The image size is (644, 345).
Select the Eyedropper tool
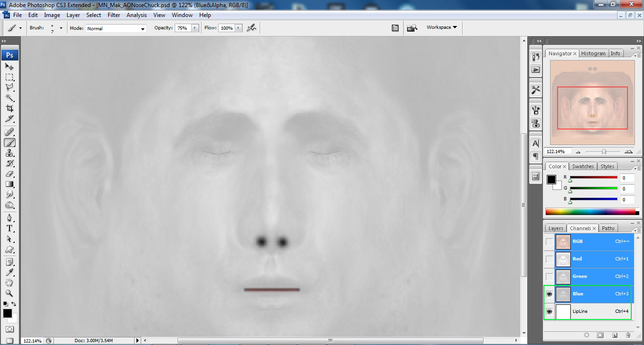pyautogui.click(x=9, y=272)
